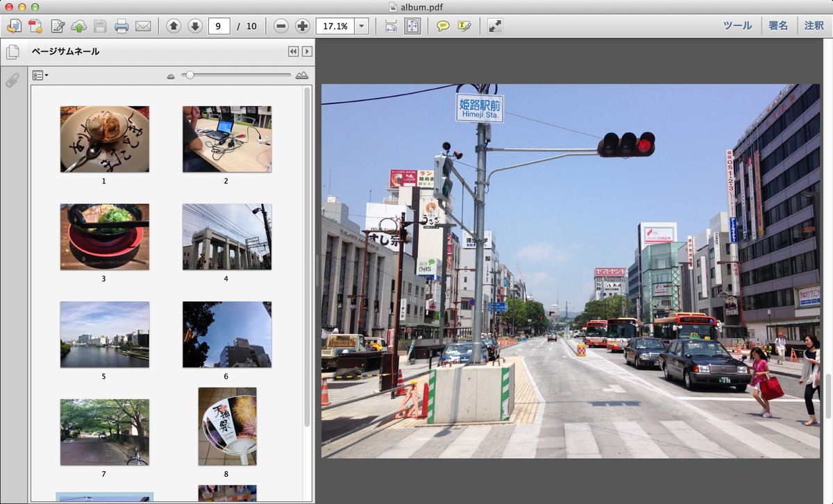Select page 5 thumbnail of river view

pyautogui.click(x=104, y=335)
